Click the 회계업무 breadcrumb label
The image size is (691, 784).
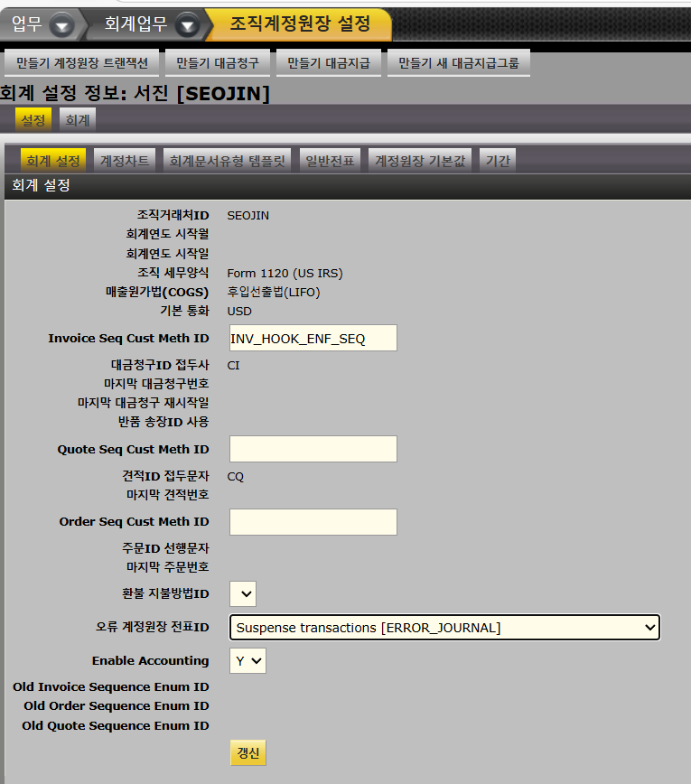(135, 23)
